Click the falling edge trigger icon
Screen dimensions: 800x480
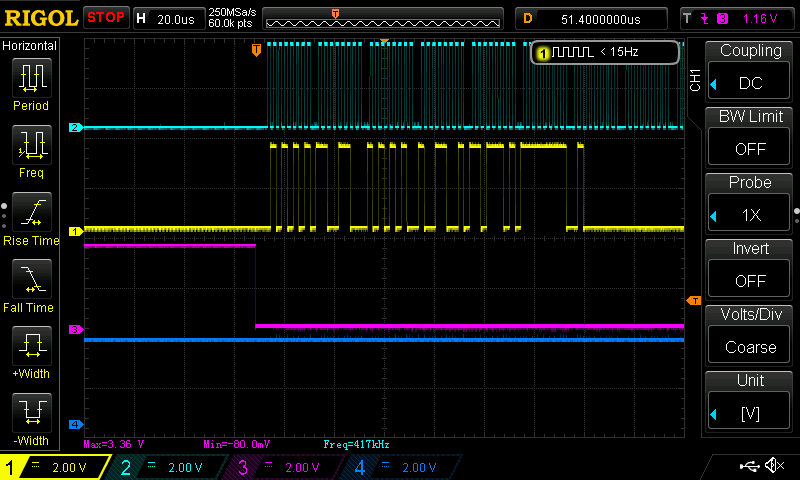coord(705,19)
